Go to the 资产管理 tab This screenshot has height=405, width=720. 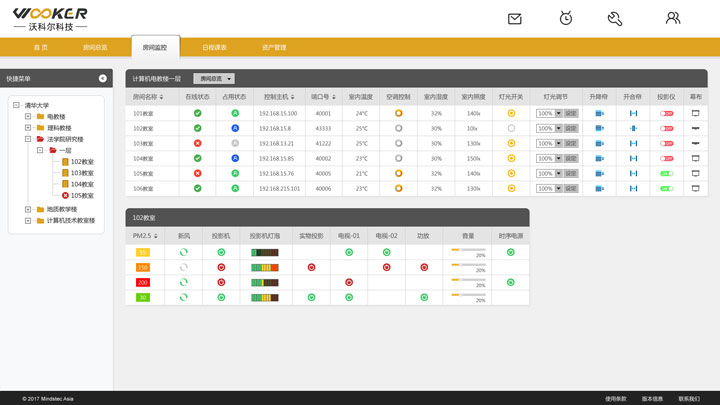(274, 47)
